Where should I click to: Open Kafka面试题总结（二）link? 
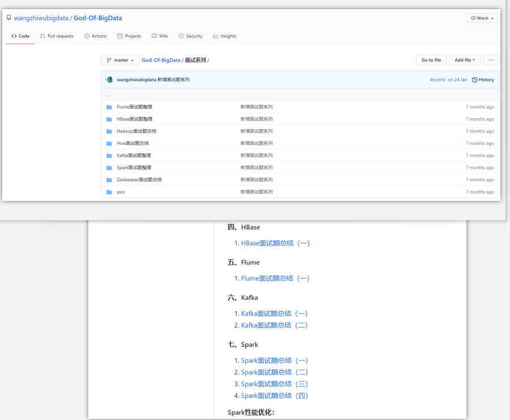point(274,325)
